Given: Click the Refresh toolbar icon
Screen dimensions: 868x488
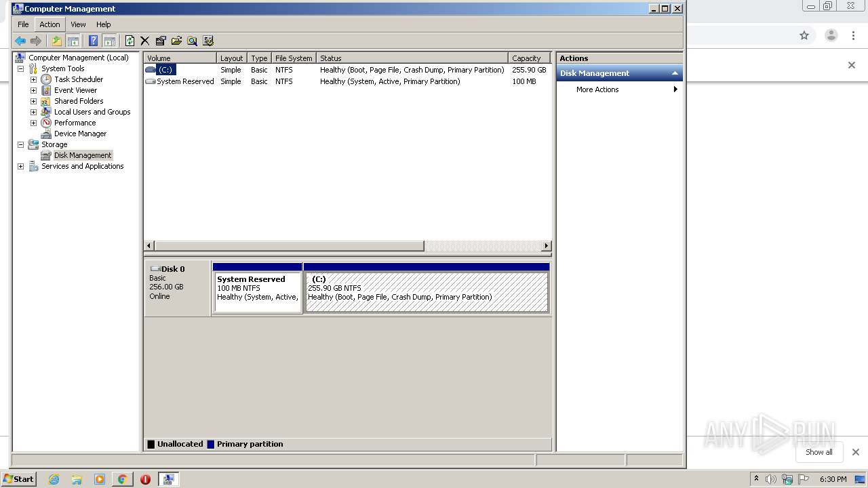Looking at the screenshot, I should point(130,41).
